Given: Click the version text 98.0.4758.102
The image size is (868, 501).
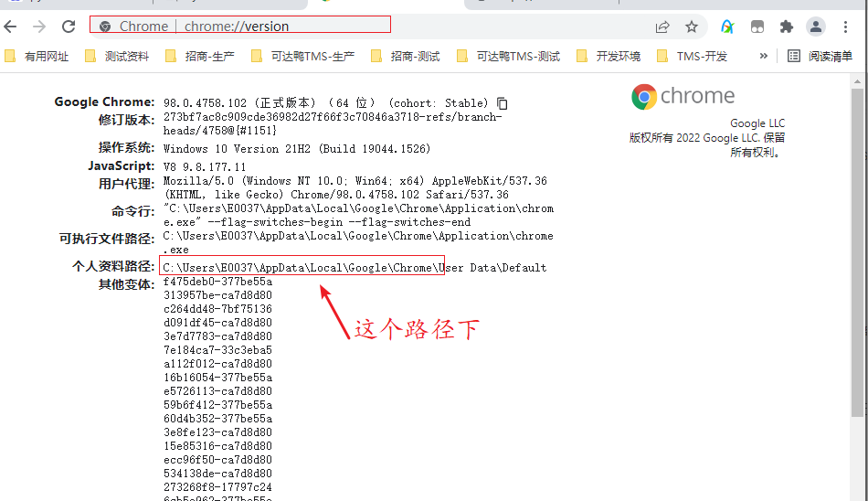Looking at the screenshot, I should pos(205,103).
